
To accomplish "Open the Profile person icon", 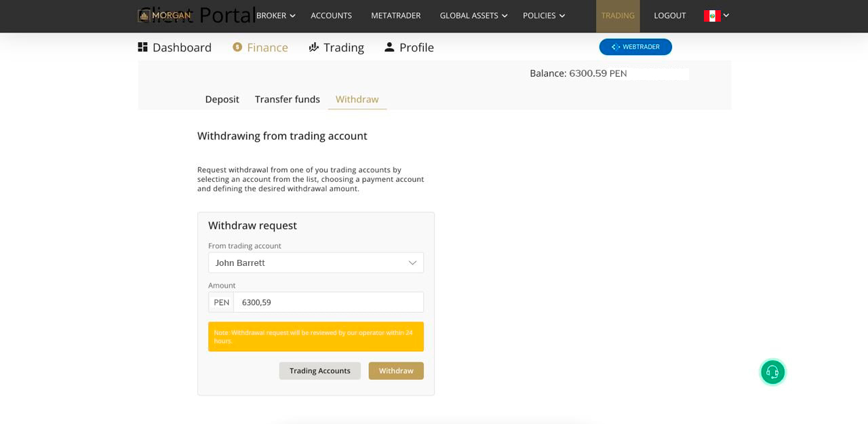I will [x=389, y=47].
